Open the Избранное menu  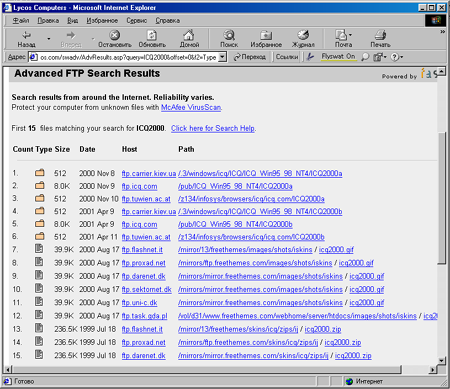tap(102, 21)
